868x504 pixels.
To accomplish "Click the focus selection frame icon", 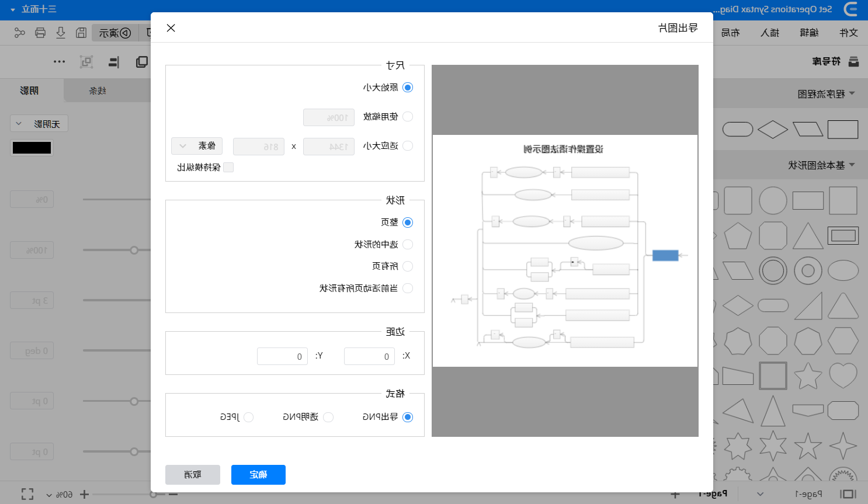I will tap(86, 62).
